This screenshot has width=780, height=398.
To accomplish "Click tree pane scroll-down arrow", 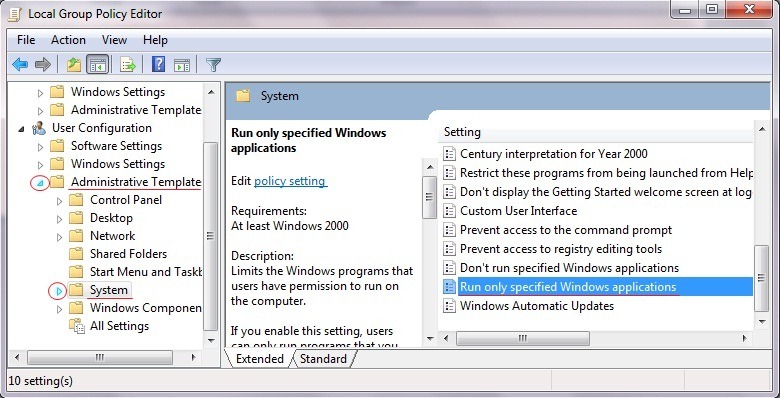I will [x=211, y=341].
